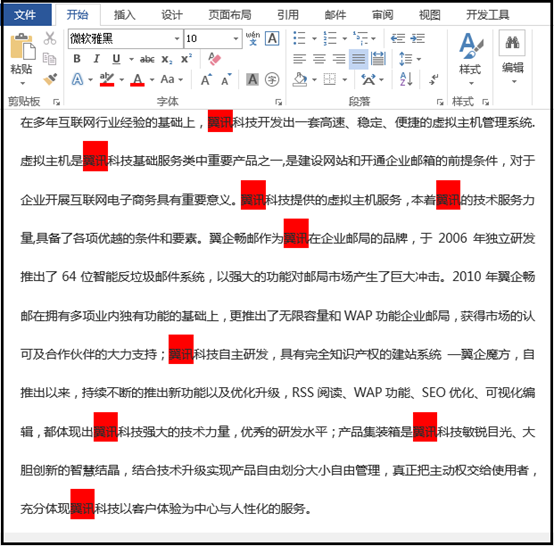This screenshot has width=554, height=546.
Task: Apply the red font color swatch
Action: pos(137,80)
